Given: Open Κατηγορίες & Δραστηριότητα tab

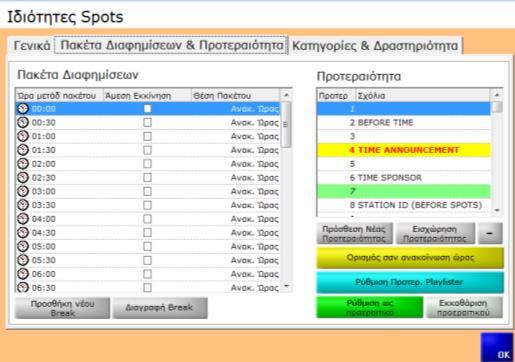Looking at the screenshot, I should (375, 45).
